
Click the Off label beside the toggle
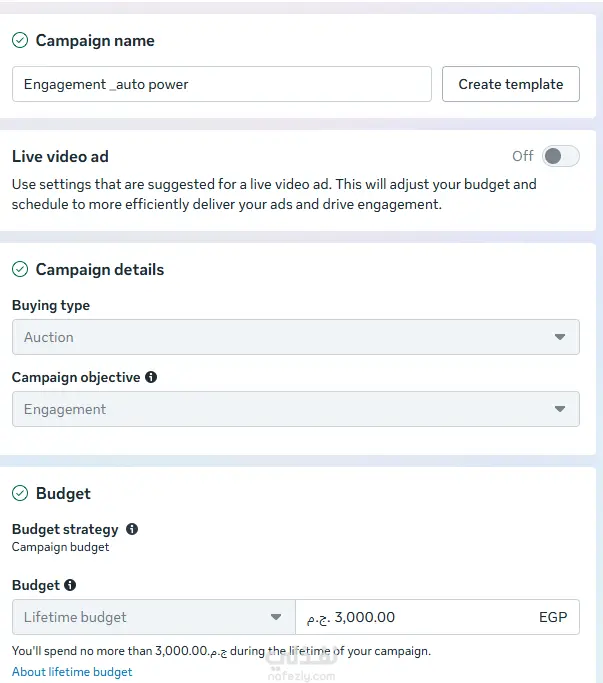(x=522, y=156)
